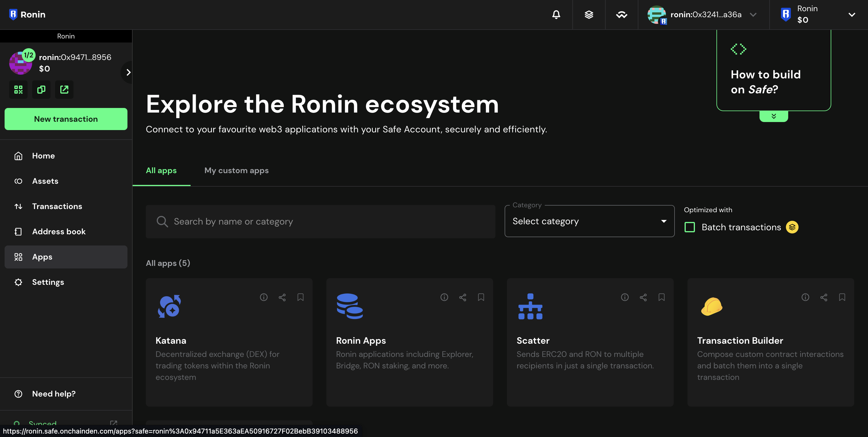Bookmark the Katana app
Screen dimensions: 868x437
point(300,297)
